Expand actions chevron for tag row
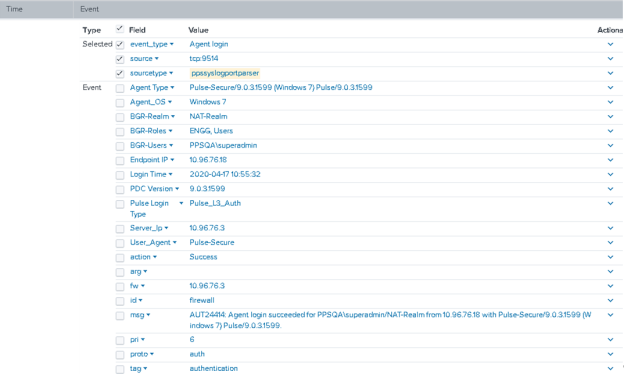This screenshot has height=382, width=624. coord(610,368)
